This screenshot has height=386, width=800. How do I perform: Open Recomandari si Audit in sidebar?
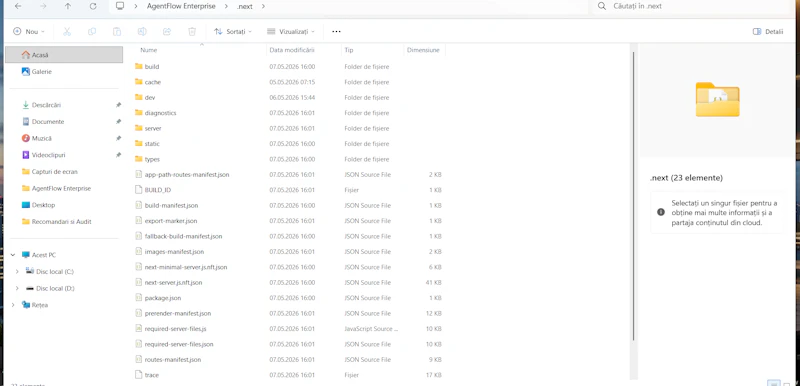pos(62,222)
